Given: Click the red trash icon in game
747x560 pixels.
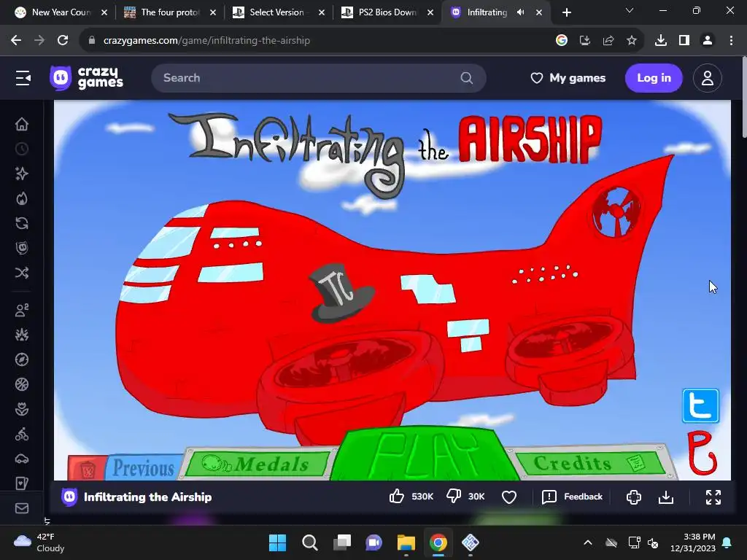Looking at the screenshot, I should tap(88, 469).
